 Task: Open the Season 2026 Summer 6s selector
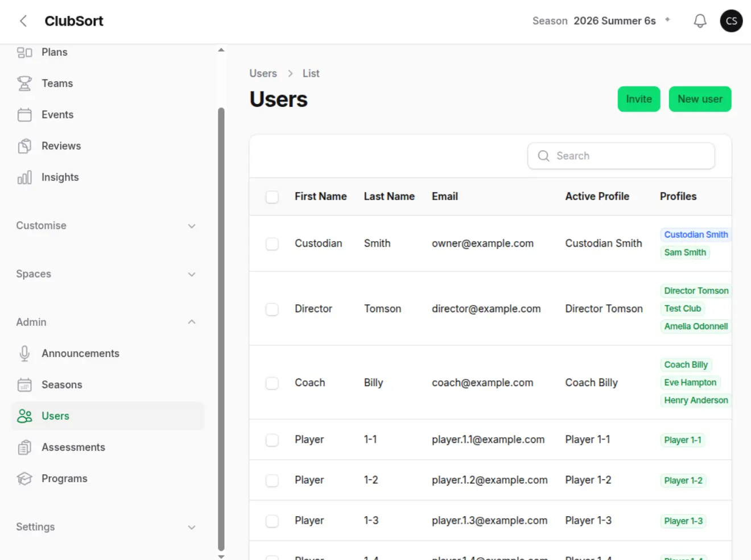(x=601, y=21)
